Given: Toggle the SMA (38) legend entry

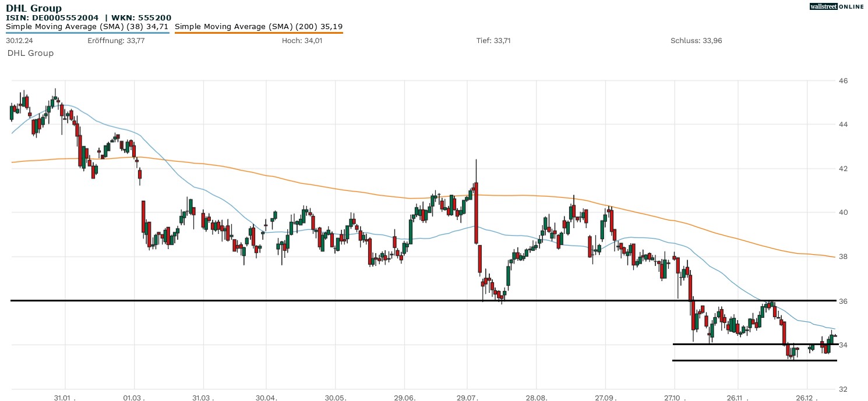Looking at the screenshot, I should coord(87,26).
